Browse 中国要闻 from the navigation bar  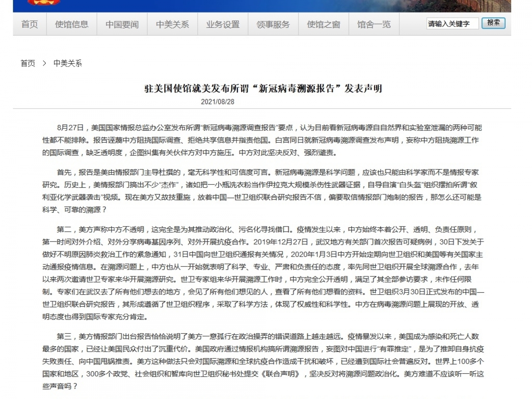122,24
